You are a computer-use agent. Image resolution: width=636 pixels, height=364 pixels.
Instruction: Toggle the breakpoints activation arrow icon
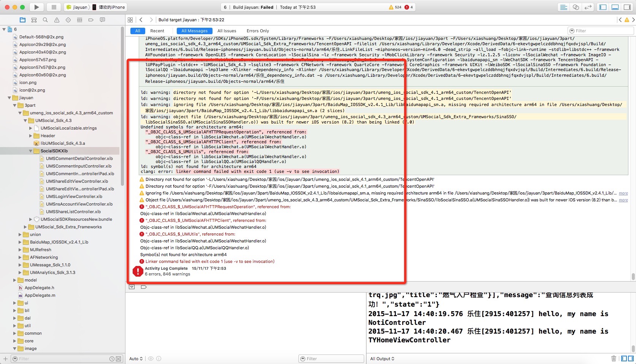pyautogui.click(x=143, y=287)
